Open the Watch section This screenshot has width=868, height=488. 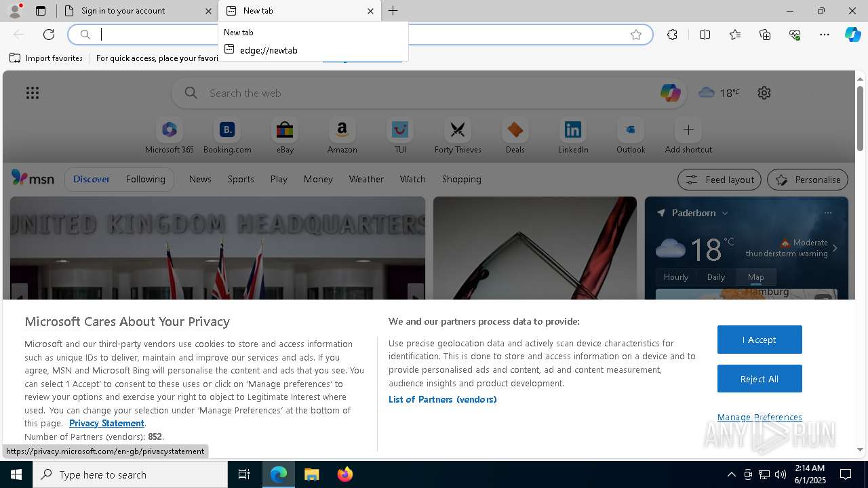click(413, 179)
